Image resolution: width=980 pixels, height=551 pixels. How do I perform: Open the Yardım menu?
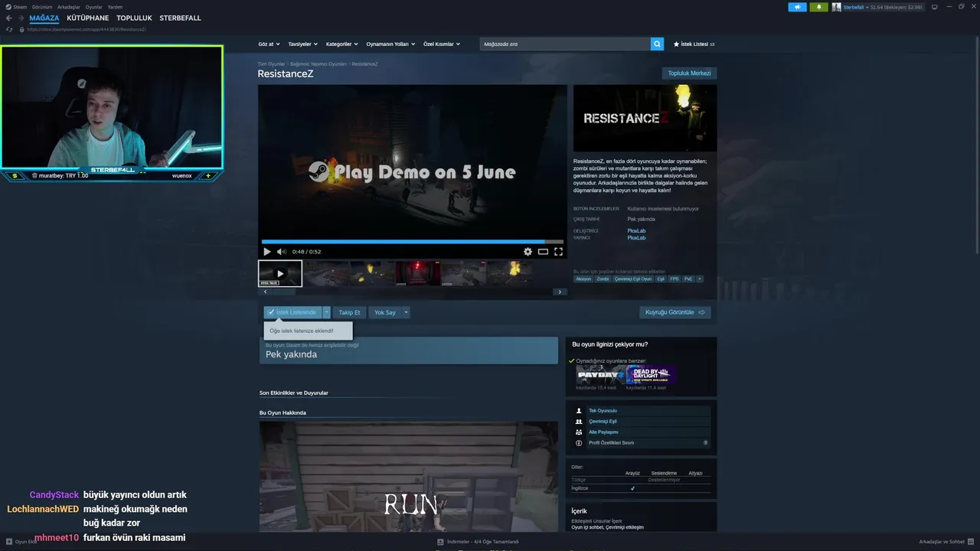115,7
